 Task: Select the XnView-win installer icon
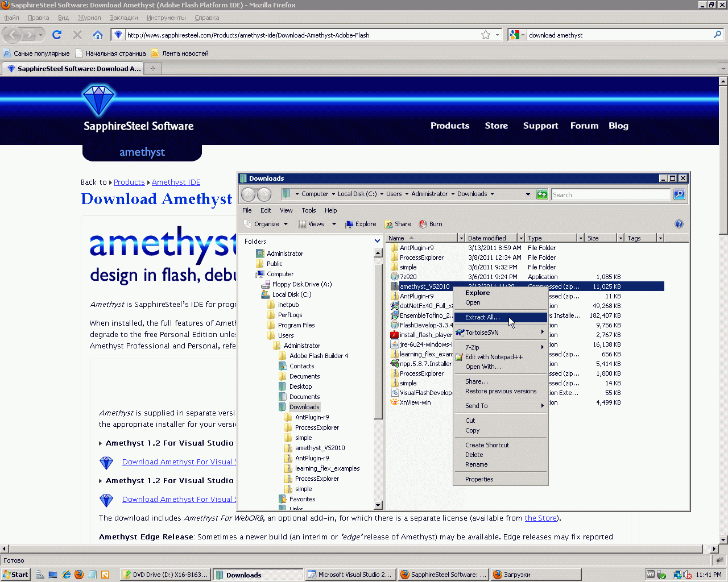pyautogui.click(x=395, y=402)
